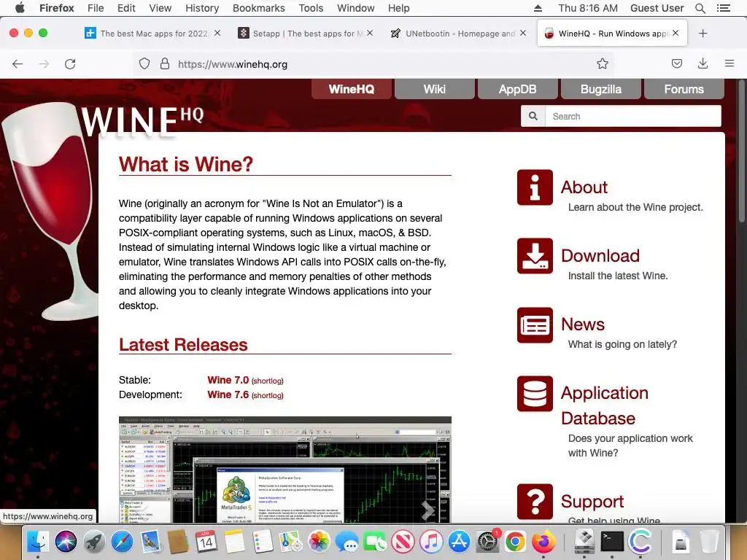Viewport: 747px width, 560px height.
Task: Open Launchpad rocket icon in dock
Action: pos(94,542)
